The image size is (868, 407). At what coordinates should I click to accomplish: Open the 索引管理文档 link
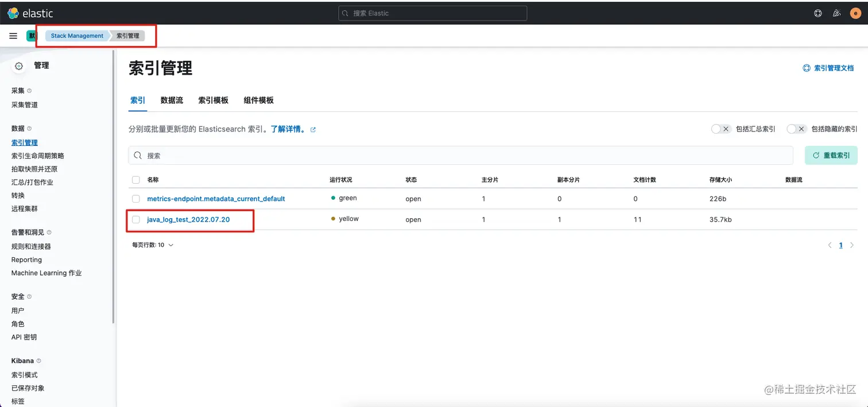click(x=834, y=68)
